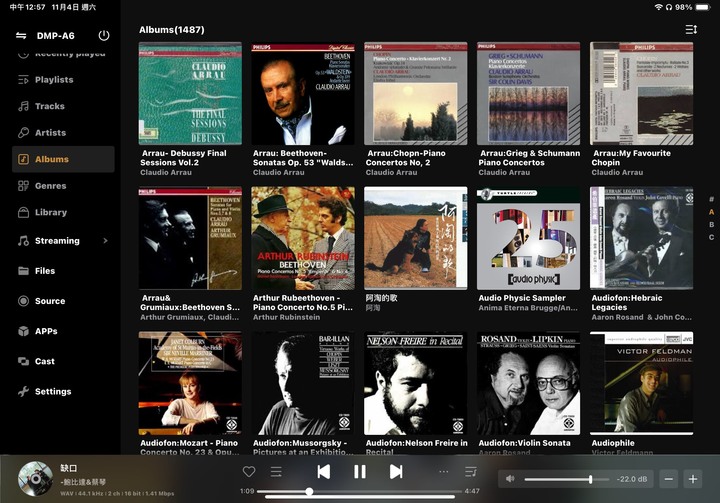Open Audiofon Violin Sonata album
Image resolution: width=720 pixels, height=503 pixels.
point(529,383)
